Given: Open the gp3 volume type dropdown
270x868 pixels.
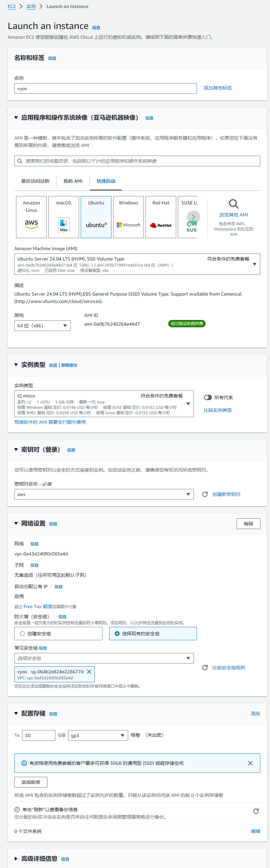Looking at the screenshot, I should [98, 735].
